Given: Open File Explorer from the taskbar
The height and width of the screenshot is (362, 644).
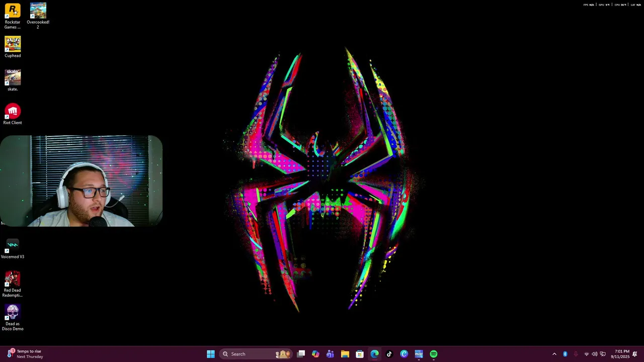Looking at the screenshot, I should click(x=345, y=354).
